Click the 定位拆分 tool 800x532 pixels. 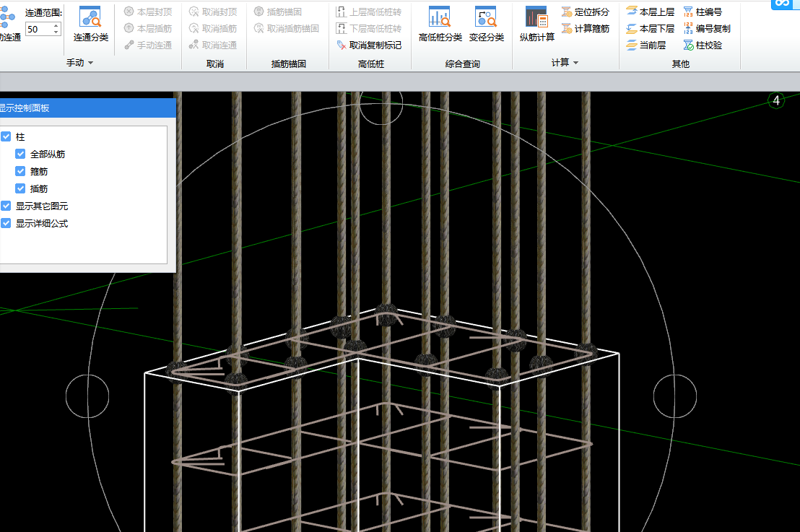pyautogui.click(x=586, y=12)
